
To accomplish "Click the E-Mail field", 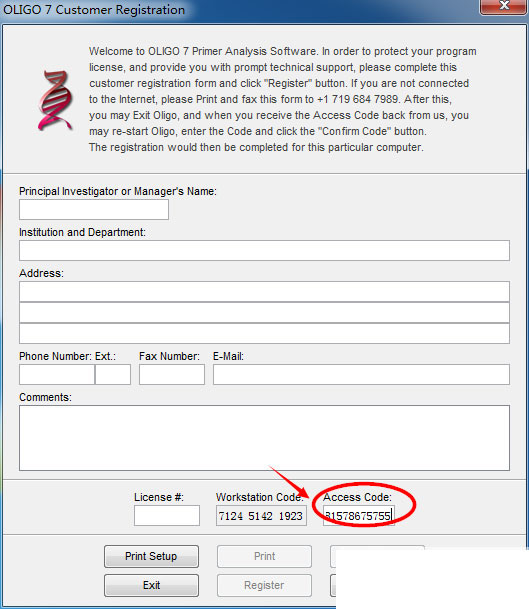I will 361,374.
